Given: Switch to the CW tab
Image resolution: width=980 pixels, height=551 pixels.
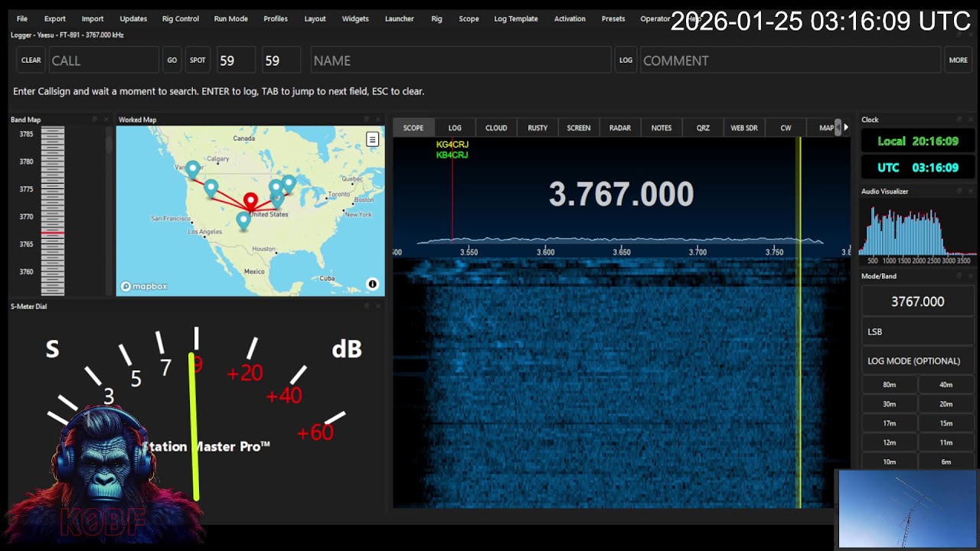Looking at the screenshot, I should (786, 128).
